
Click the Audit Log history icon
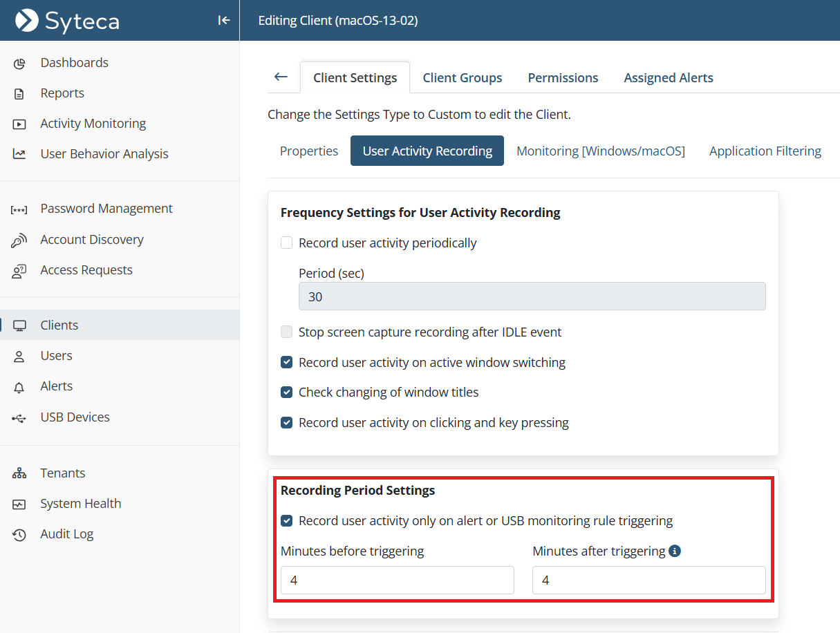(19, 534)
